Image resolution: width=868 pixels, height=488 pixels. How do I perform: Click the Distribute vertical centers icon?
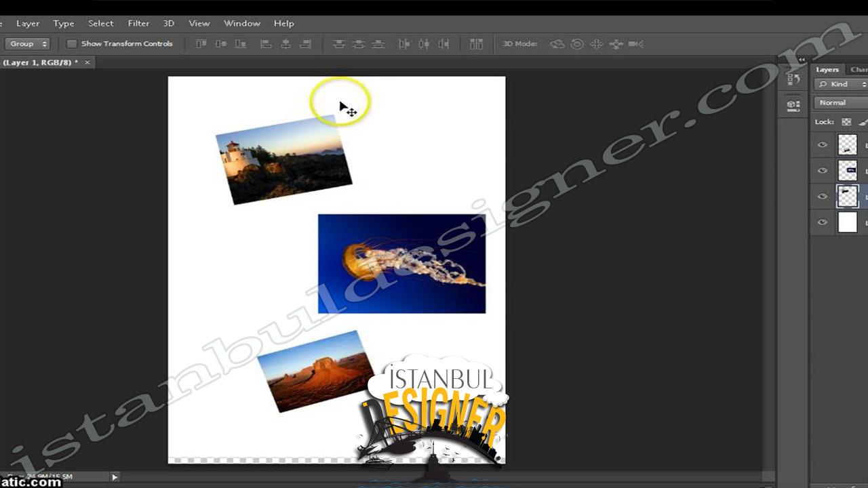tap(359, 44)
